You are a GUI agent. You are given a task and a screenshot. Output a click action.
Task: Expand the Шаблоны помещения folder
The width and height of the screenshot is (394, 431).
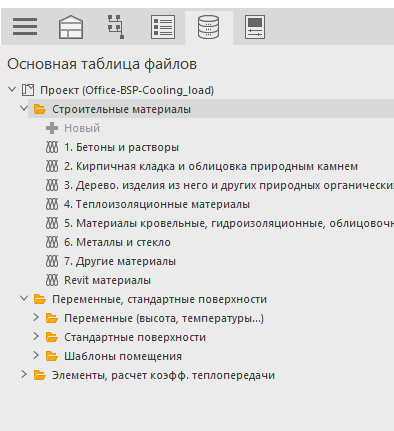coord(36,355)
